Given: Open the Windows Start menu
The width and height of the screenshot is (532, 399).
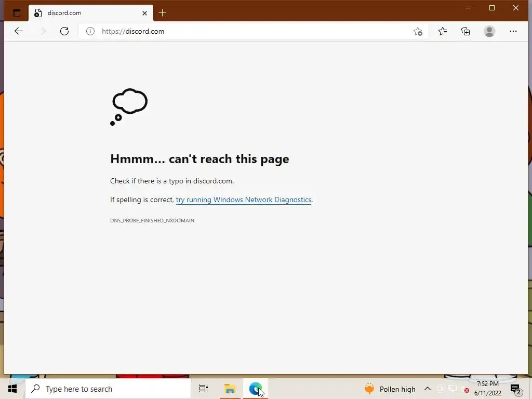Looking at the screenshot, I should pos(12,389).
